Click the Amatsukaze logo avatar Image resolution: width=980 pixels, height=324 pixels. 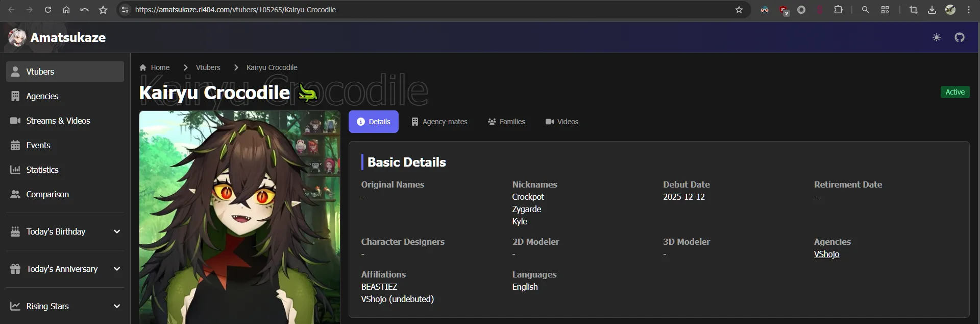point(17,37)
